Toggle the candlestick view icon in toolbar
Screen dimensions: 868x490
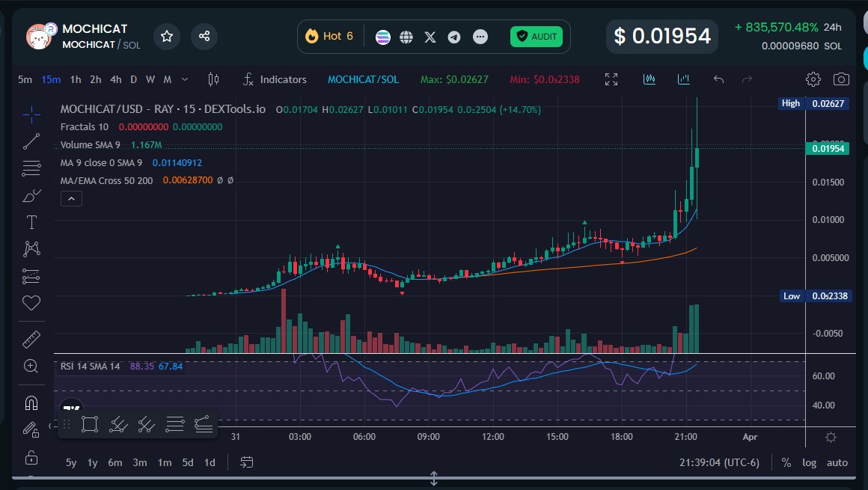tap(650, 80)
